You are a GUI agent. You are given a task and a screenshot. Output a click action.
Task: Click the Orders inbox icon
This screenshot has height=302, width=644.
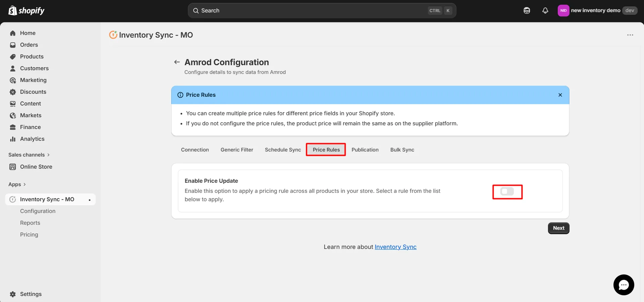pos(13,45)
